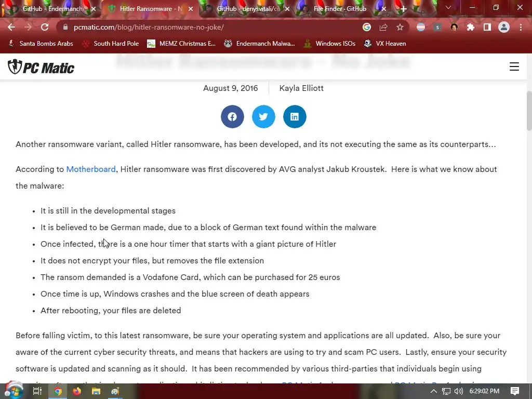Follow the Motherboard link

(91, 169)
